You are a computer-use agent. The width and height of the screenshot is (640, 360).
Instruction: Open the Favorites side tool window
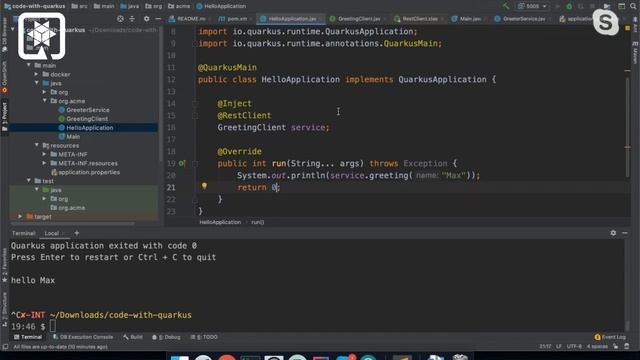pyautogui.click(x=4, y=266)
